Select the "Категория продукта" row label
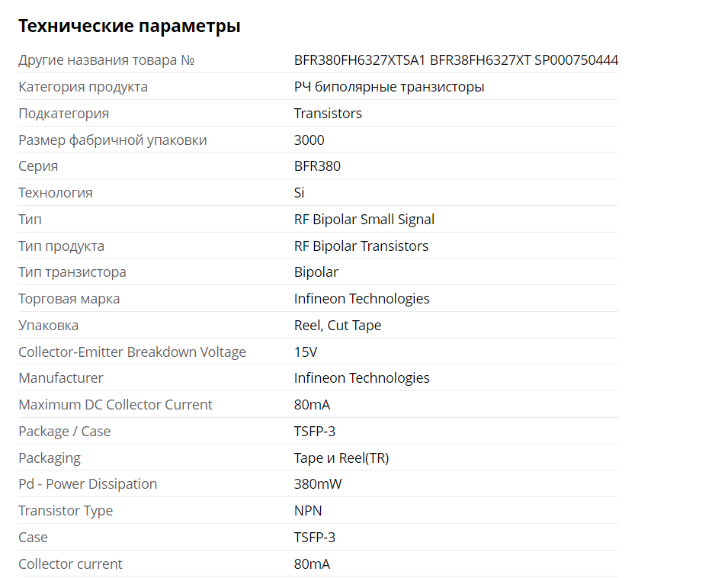Viewport: 728px width, 578px height. [x=83, y=87]
